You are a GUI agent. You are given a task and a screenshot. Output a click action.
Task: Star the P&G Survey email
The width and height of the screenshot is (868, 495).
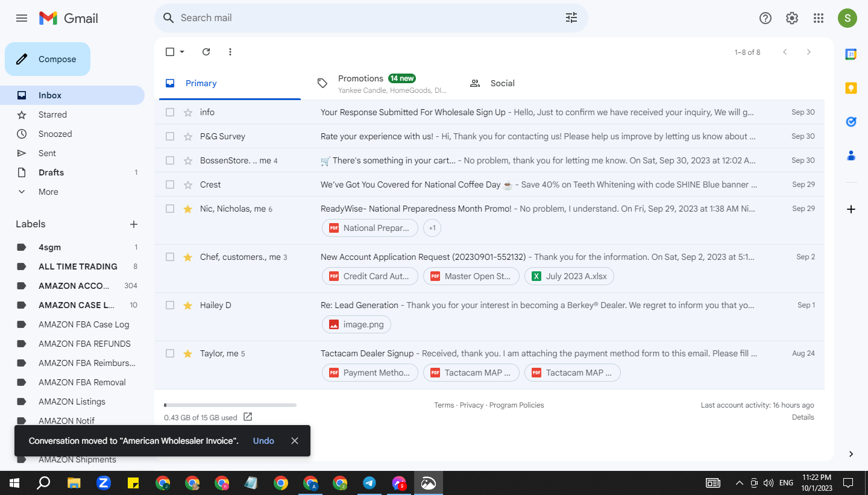[x=188, y=136]
